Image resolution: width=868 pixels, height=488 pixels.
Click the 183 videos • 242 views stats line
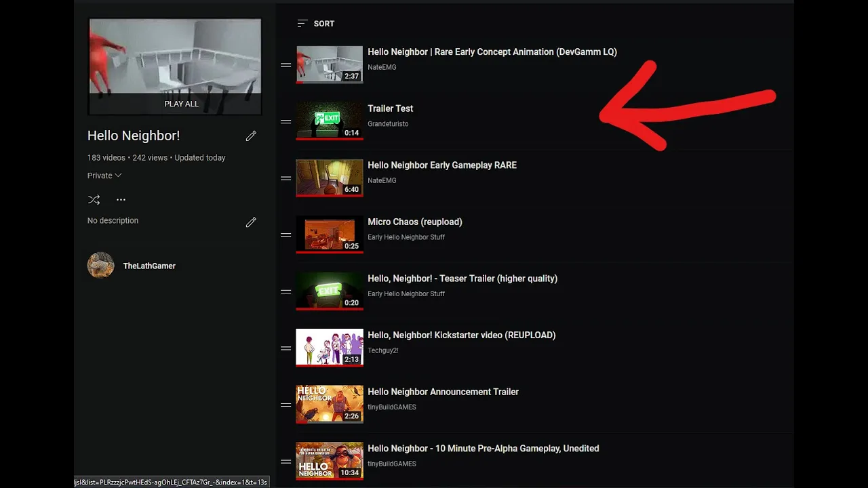[157, 158]
